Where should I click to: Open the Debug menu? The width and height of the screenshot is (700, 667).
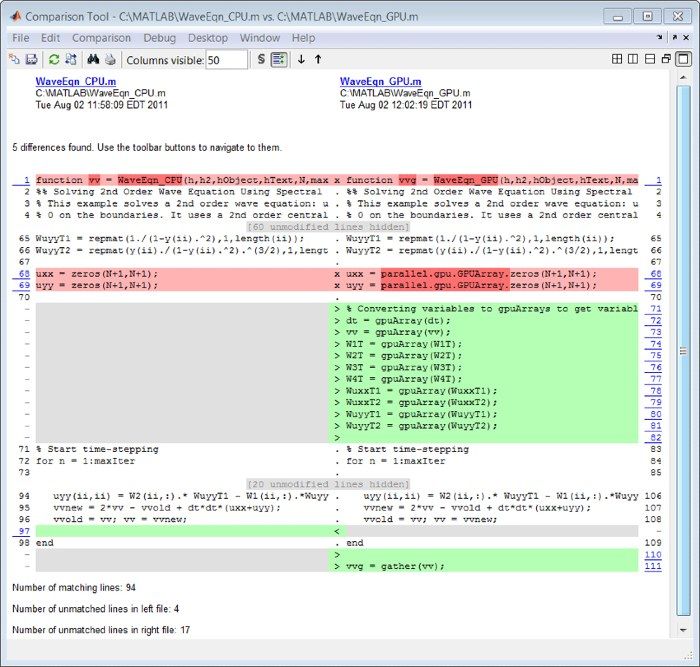159,38
